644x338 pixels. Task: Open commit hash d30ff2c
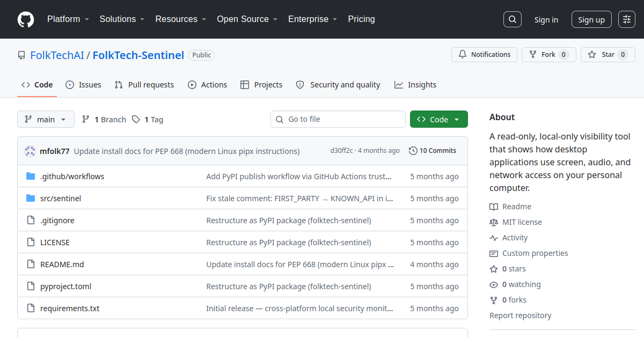342,151
